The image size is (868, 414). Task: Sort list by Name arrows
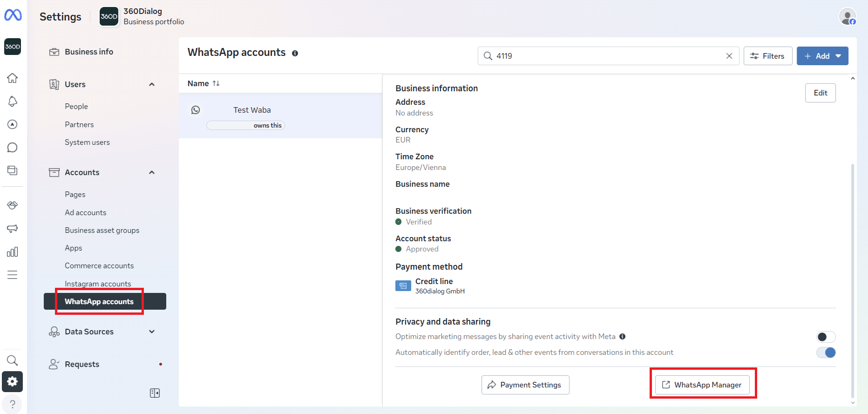pos(216,83)
